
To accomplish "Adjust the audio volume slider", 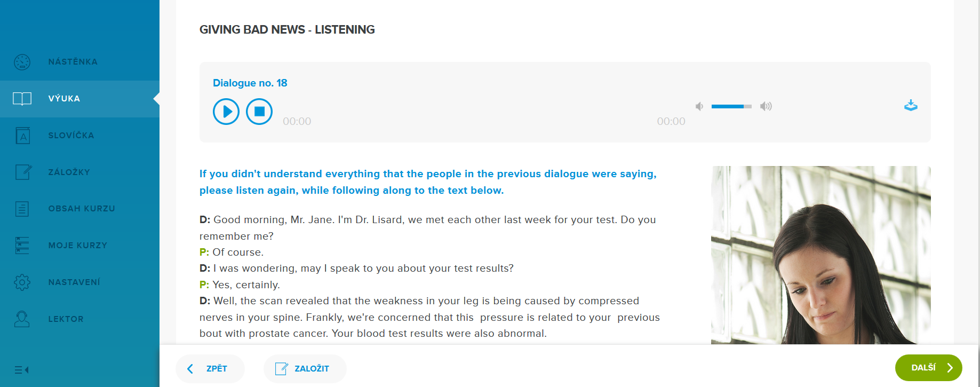I will point(731,107).
